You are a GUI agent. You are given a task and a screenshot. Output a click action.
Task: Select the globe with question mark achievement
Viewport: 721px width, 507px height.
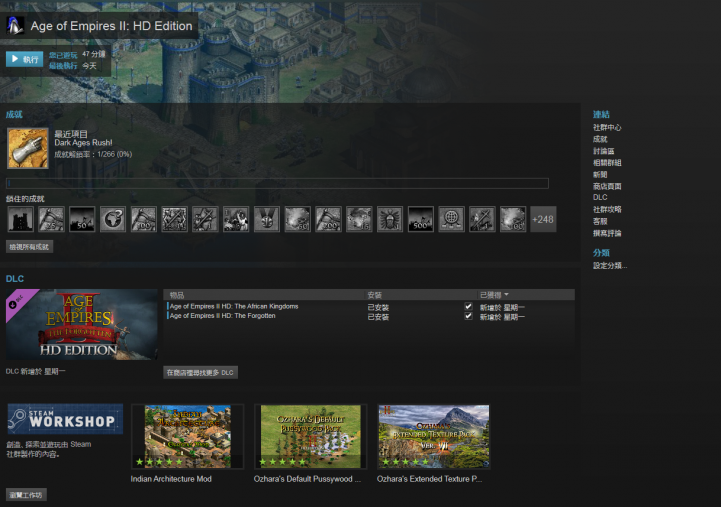click(x=113, y=219)
